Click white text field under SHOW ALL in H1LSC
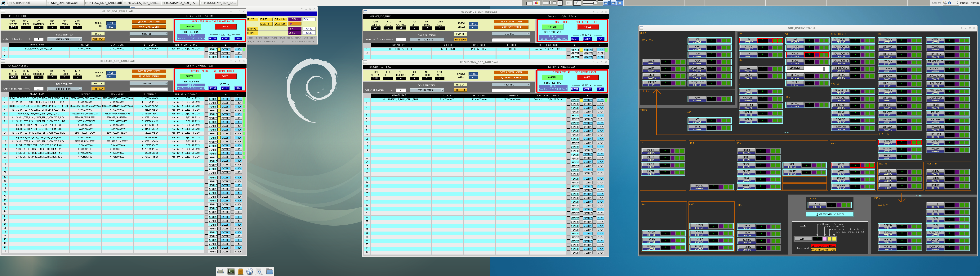 148,39
